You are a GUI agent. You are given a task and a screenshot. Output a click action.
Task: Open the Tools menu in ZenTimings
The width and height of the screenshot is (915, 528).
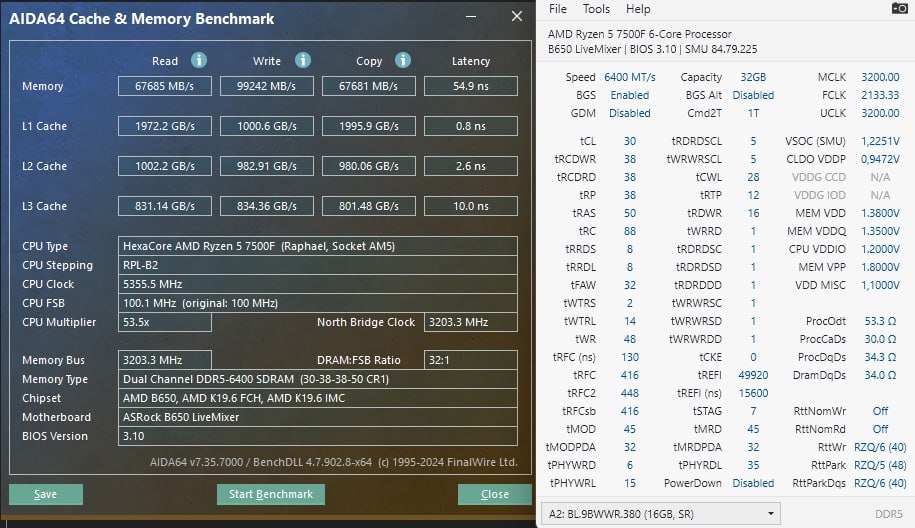coord(596,9)
